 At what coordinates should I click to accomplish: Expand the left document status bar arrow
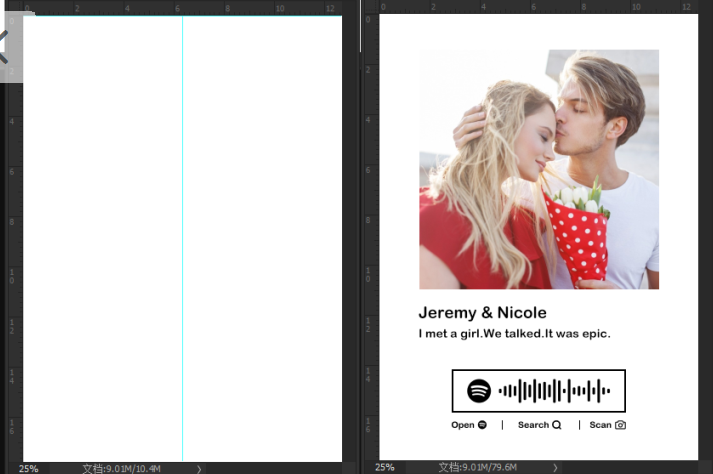(x=199, y=468)
